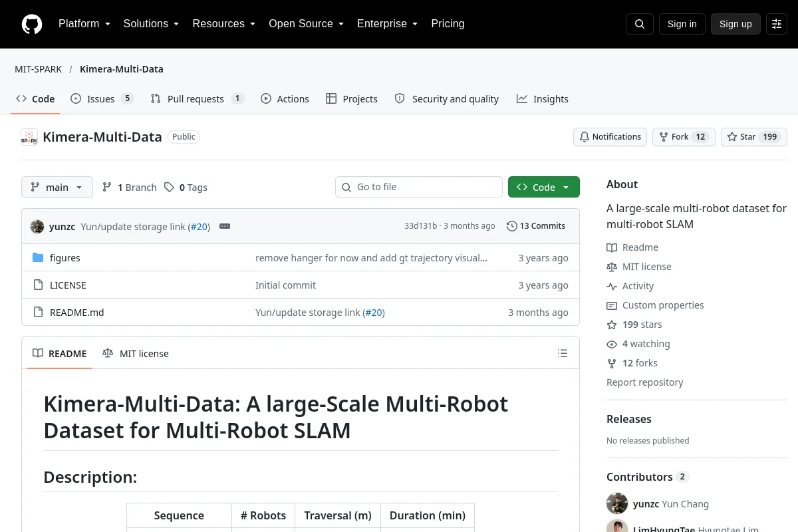Viewport: 798px width, 532px height.
Task: Open Initial commit message link
Action: [x=285, y=285]
